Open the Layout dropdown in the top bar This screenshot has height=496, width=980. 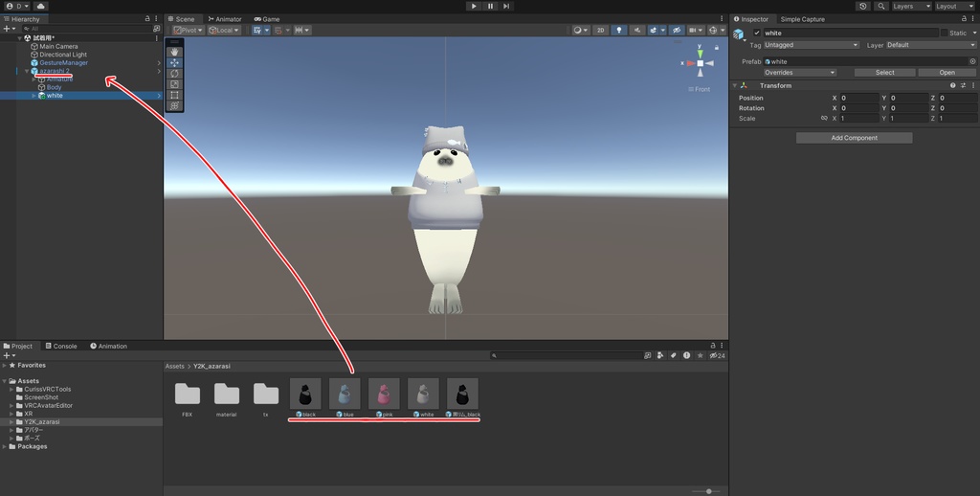(x=954, y=6)
